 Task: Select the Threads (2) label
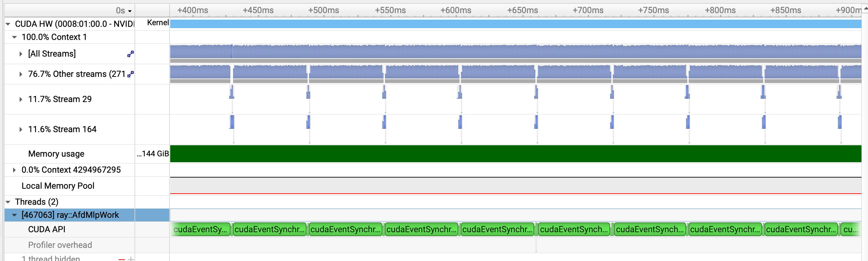click(x=37, y=202)
